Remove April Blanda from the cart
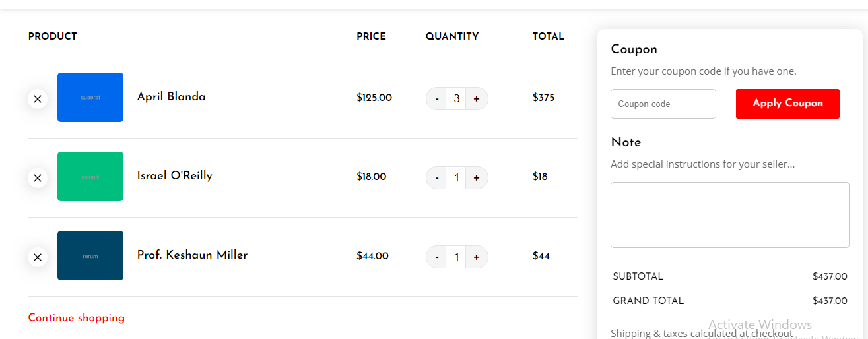The width and height of the screenshot is (868, 339). pyautogui.click(x=38, y=99)
